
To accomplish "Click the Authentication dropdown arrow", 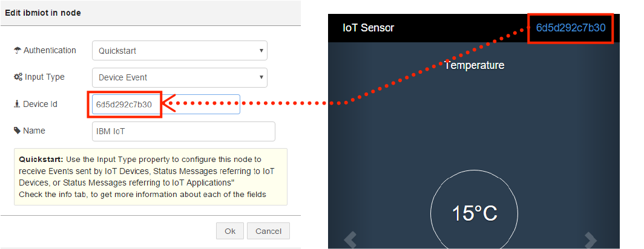I will tap(261, 50).
